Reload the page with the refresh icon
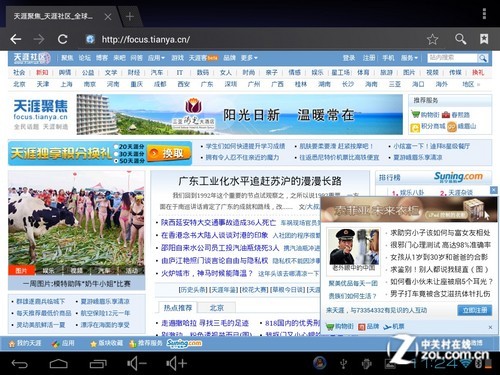The width and height of the screenshot is (500, 375). point(63,39)
